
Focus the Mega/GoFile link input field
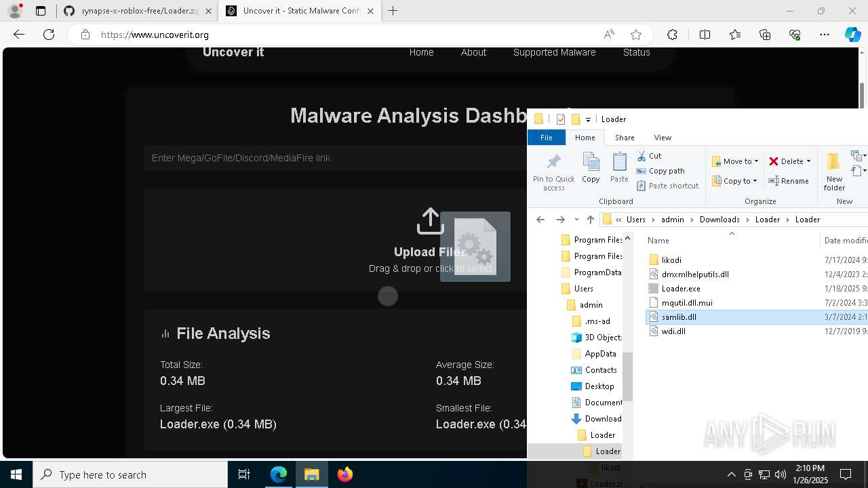(x=335, y=158)
